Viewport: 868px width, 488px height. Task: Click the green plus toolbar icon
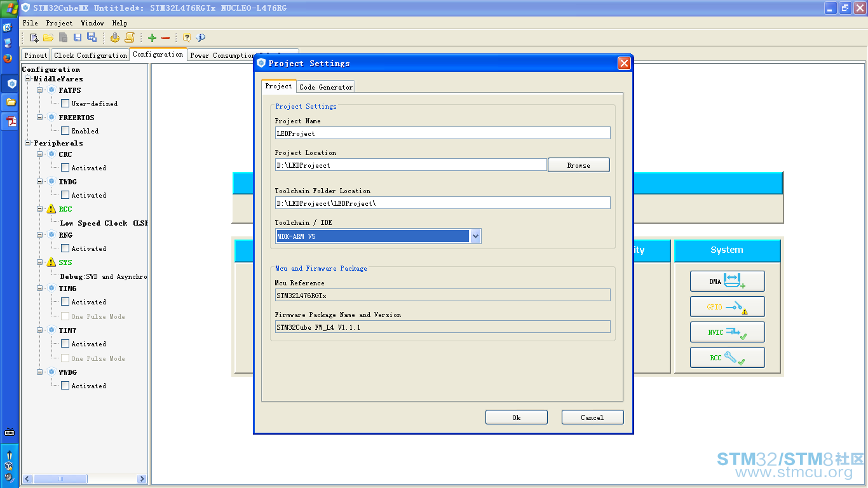click(152, 38)
